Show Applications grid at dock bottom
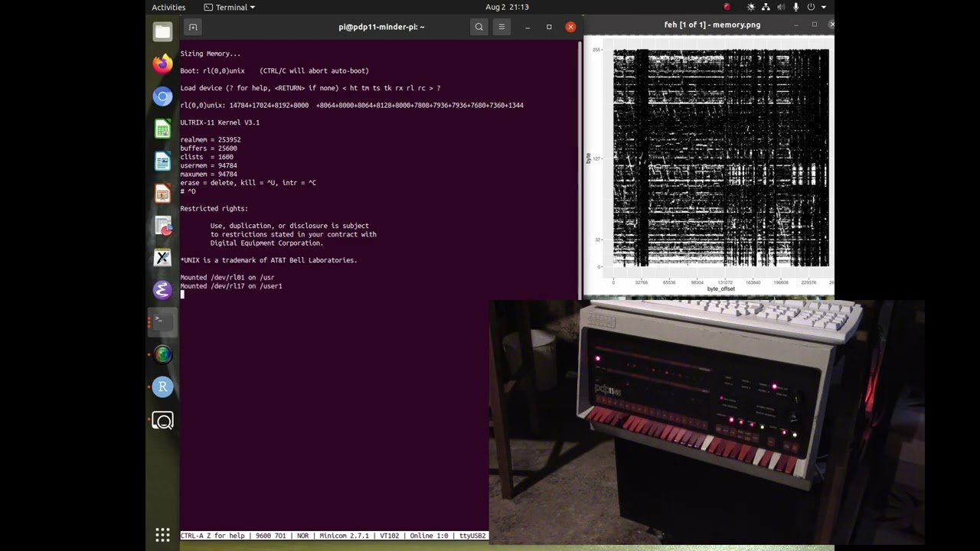This screenshot has width=980, height=551. [x=162, y=535]
